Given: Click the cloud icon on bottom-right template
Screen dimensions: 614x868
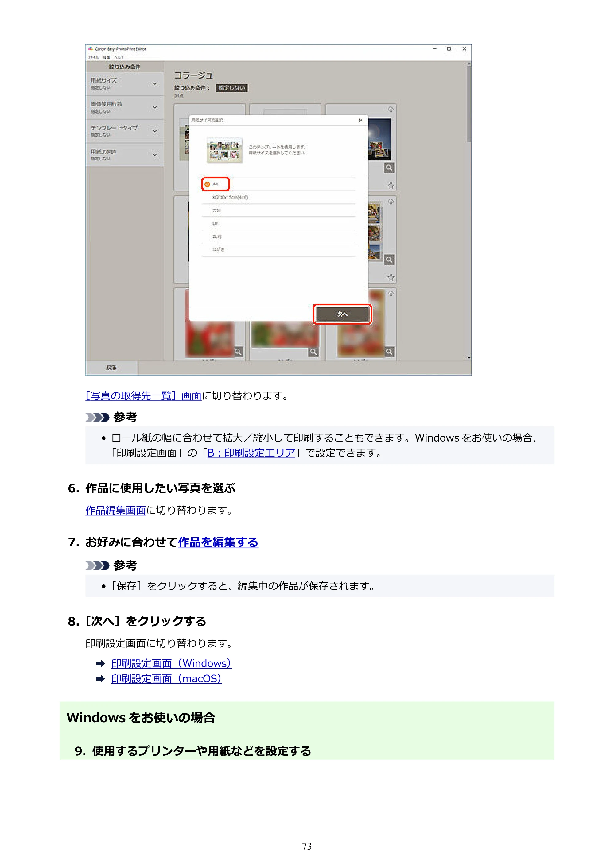Looking at the screenshot, I should click(391, 293).
